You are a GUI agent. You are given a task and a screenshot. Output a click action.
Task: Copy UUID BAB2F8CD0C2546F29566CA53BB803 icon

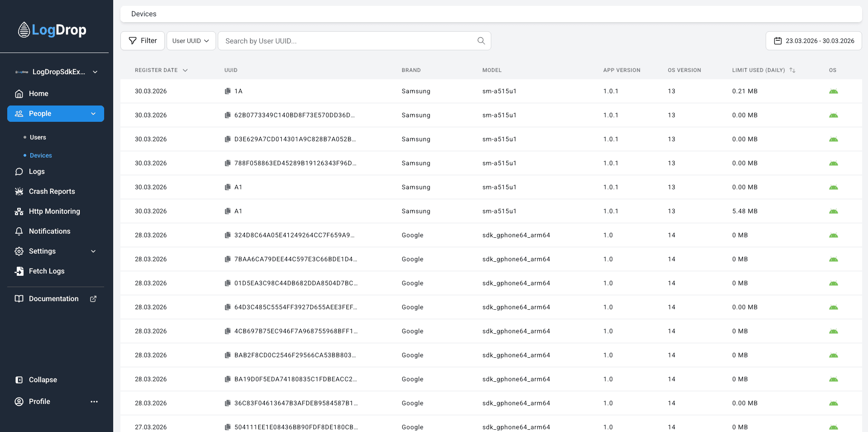point(228,355)
